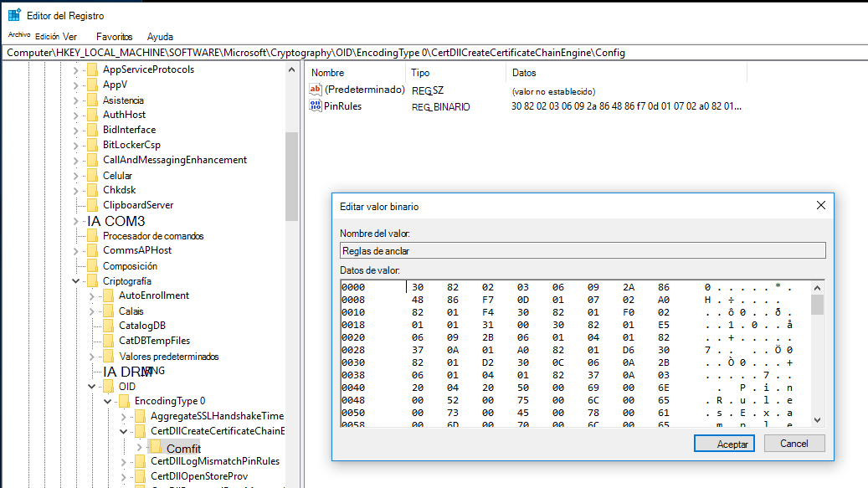Select the Criptografía folder icon
The width and height of the screenshot is (868, 488).
tap(93, 281)
